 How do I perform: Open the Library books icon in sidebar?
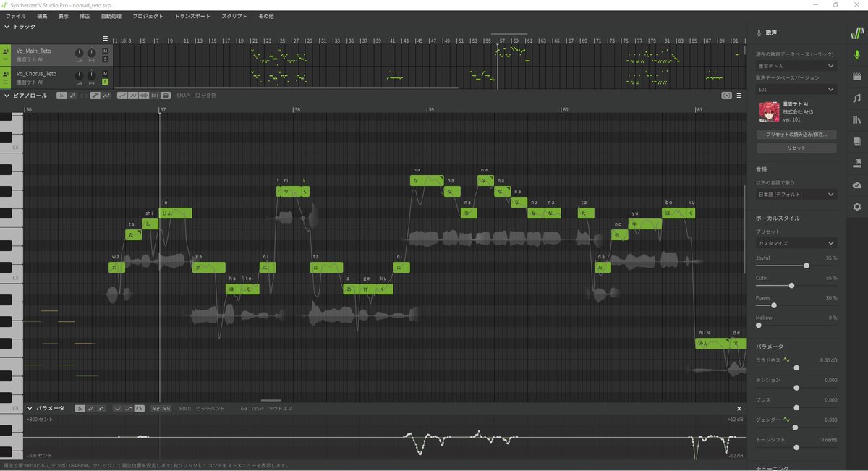(857, 119)
